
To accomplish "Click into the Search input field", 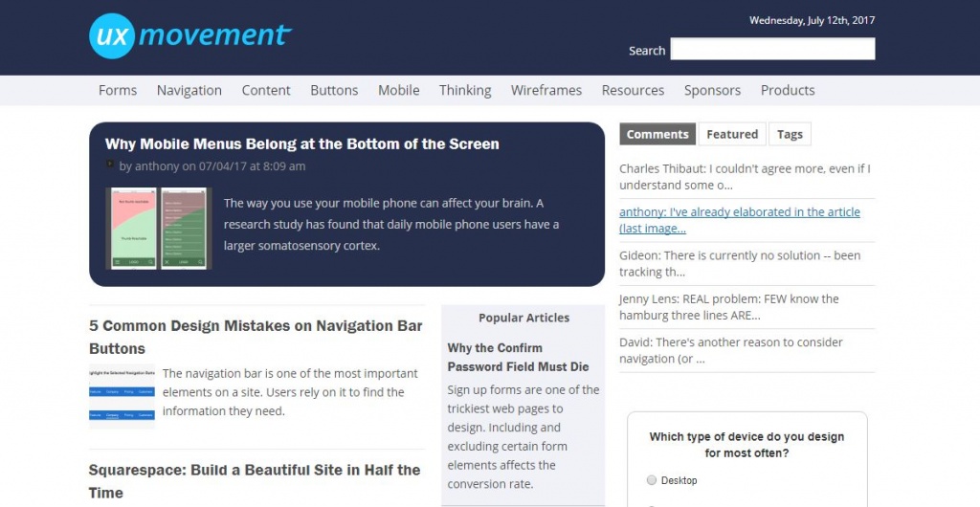I will 772,50.
